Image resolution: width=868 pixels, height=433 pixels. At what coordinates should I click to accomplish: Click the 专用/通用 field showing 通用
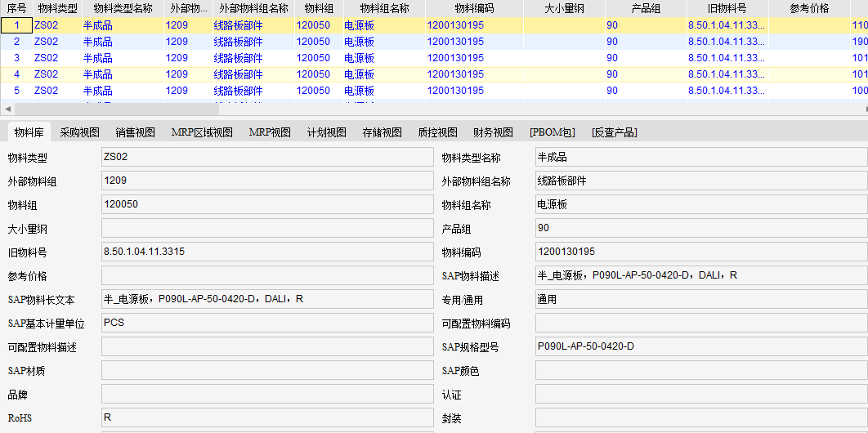point(700,299)
